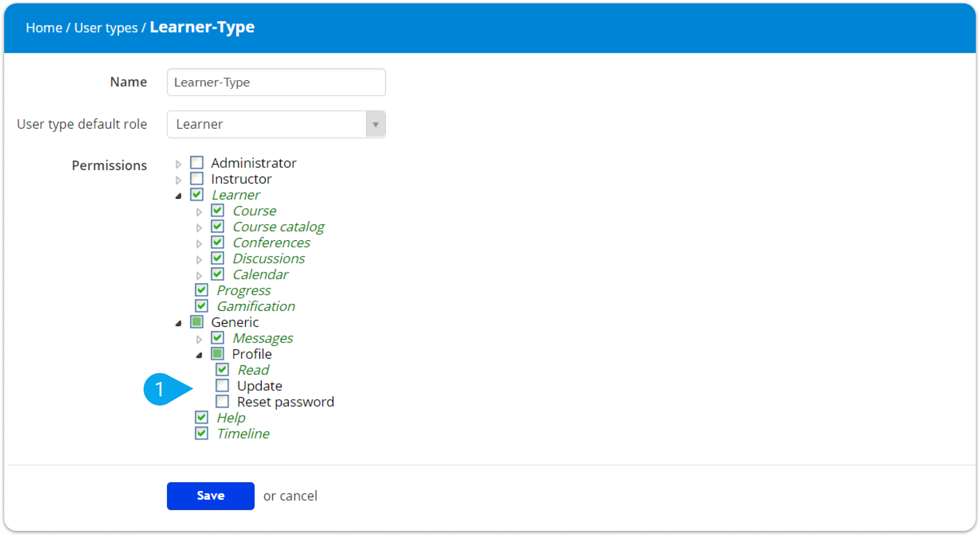This screenshot has width=980, height=536.
Task: Disable the Timeline permission checkbox
Action: point(201,433)
